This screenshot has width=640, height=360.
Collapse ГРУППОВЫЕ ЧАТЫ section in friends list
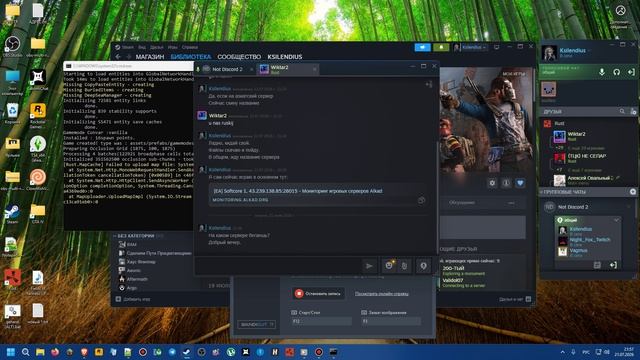point(542,192)
